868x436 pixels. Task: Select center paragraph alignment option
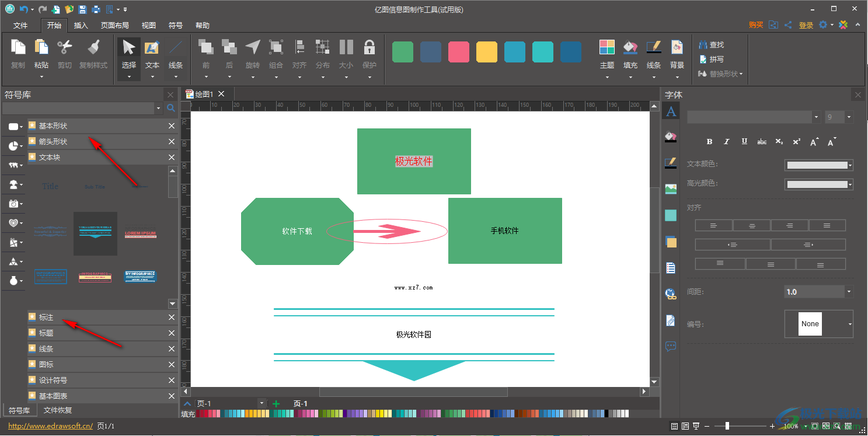pyautogui.click(x=751, y=225)
